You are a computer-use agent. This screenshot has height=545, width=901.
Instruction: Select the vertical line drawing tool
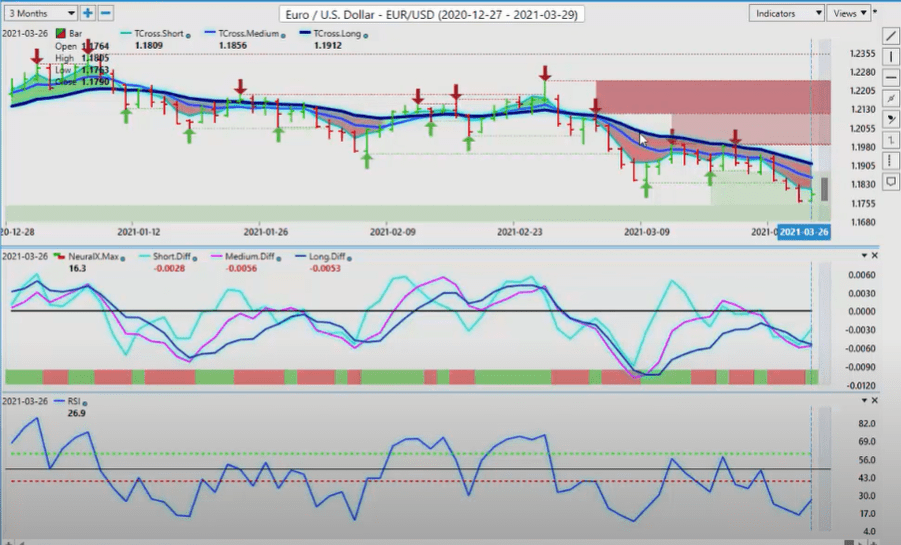click(891, 56)
